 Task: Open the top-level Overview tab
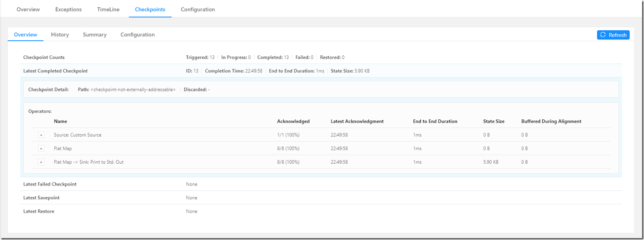28,9
